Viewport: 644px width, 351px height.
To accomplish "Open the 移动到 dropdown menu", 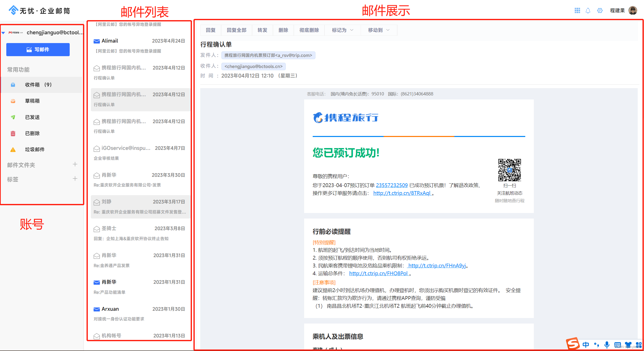I will 379,30.
